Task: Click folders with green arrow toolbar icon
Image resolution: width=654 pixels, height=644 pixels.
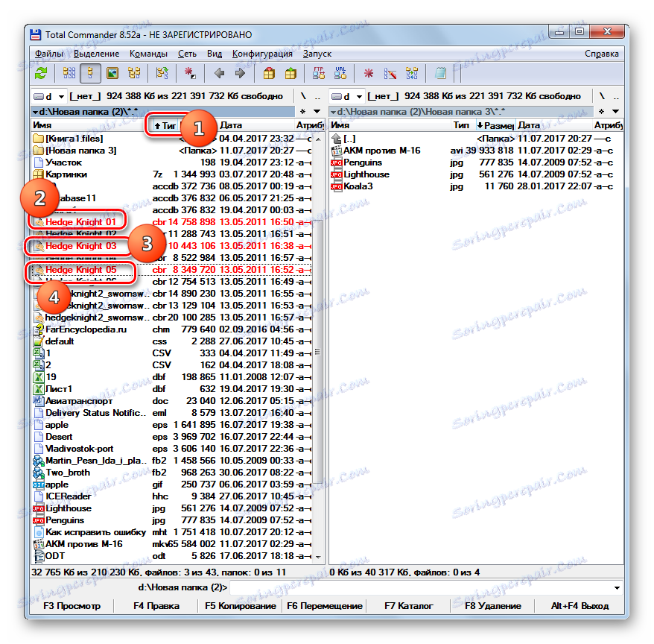Action: (x=162, y=74)
